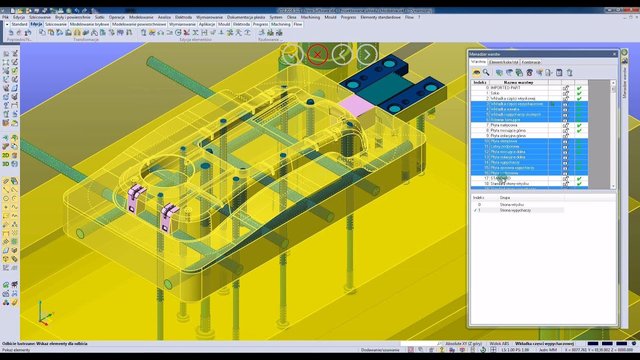This screenshot has width=640, height=360.
Task: Click the trash delete icon in layer manager
Action: [569, 73]
